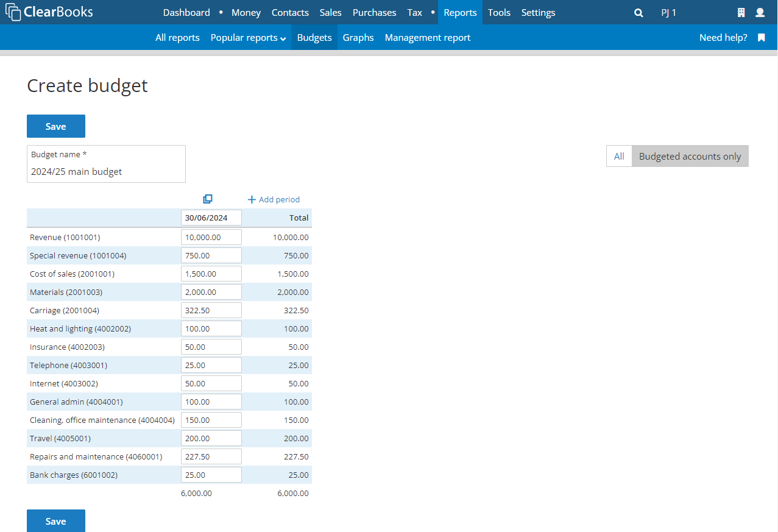Click the bookmark icon beside Need help
Viewport: 778px width, 532px height.
tap(761, 38)
